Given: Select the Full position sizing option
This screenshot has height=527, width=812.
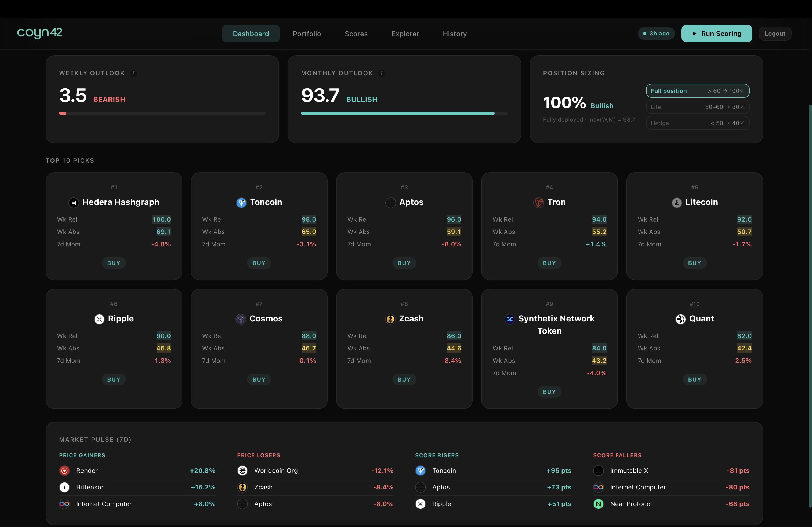Looking at the screenshot, I should click(x=697, y=91).
